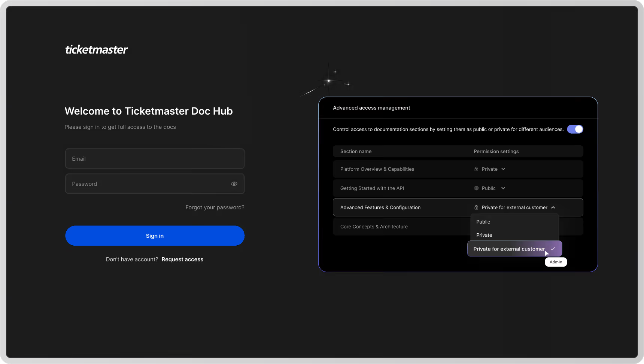Select Private for external customer menu option
644x364 pixels.
tap(515, 249)
